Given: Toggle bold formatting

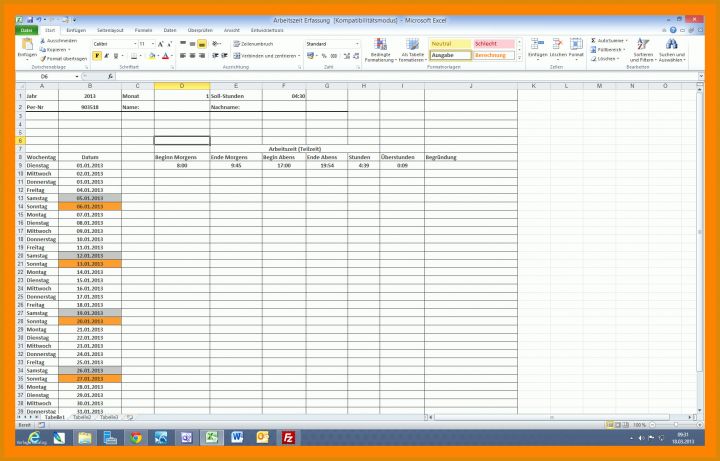Looking at the screenshot, I should (x=97, y=56).
